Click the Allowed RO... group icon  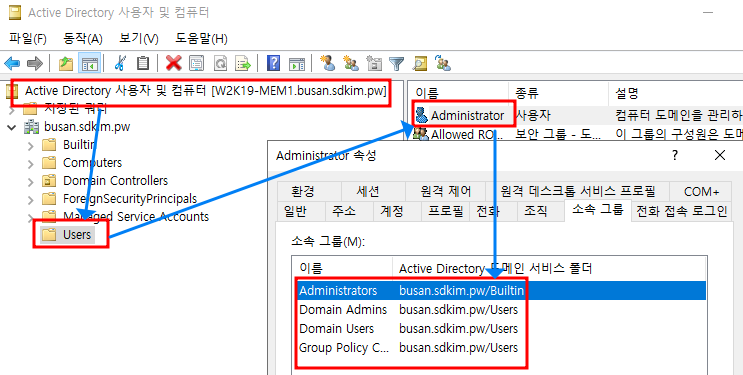pos(421,134)
